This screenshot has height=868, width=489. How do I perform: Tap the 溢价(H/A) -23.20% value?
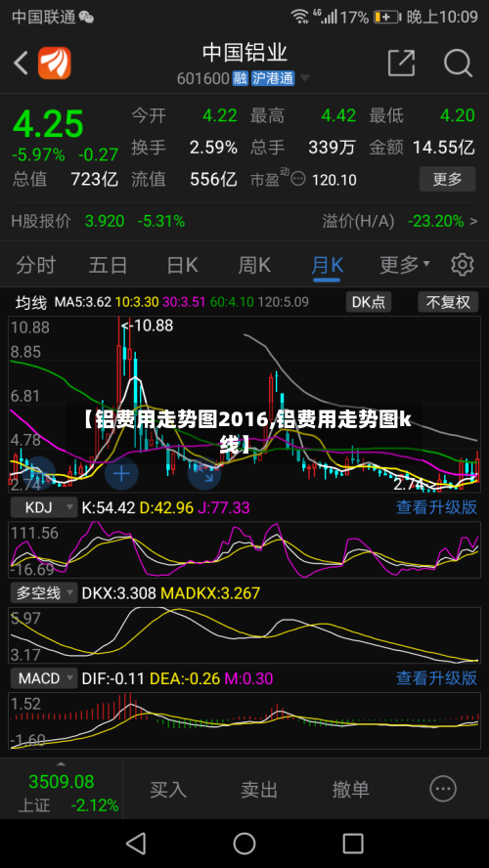pos(436,222)
